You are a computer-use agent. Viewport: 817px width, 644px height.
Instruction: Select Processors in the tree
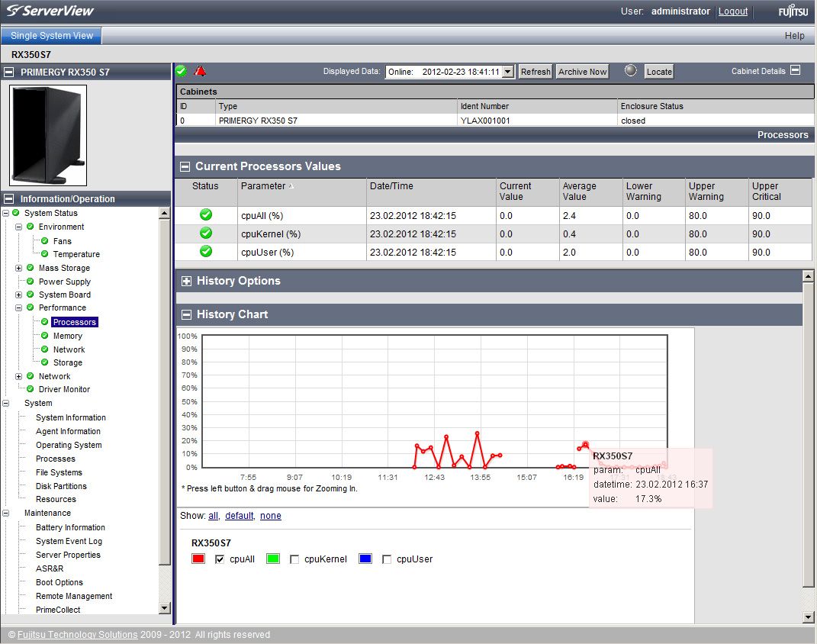[x=75, y=322]
